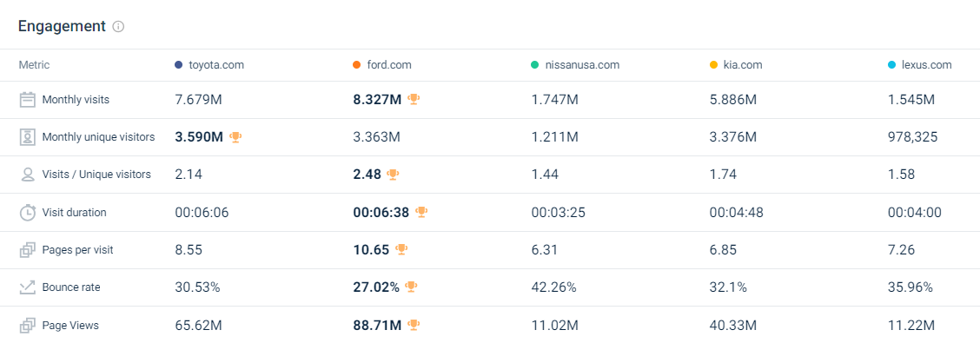Click the light blue lexus.com color dot
The width and height of the screenshot is (980, 363).
pos(892,65)
